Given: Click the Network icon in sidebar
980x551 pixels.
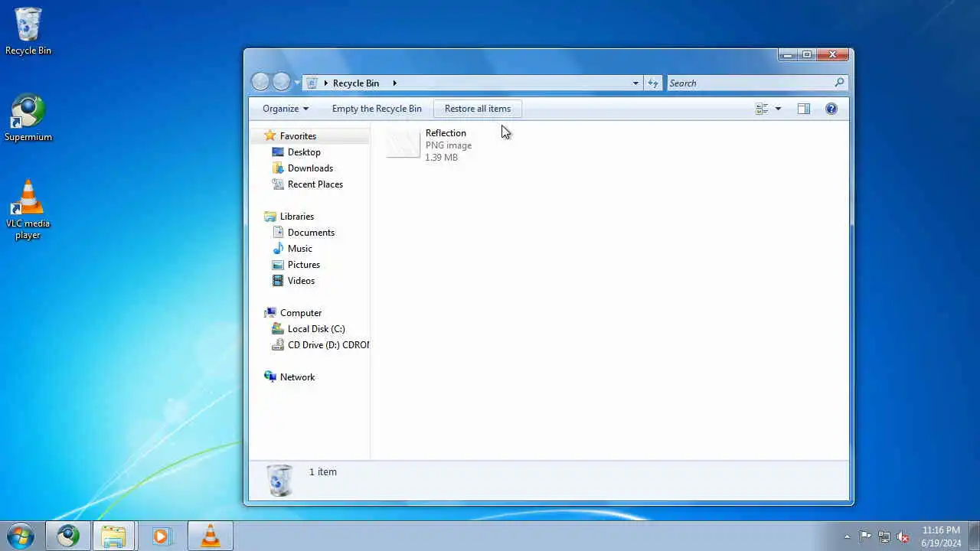Looking at the screenshot, I should pyautogui.click(x=269, y=377).
